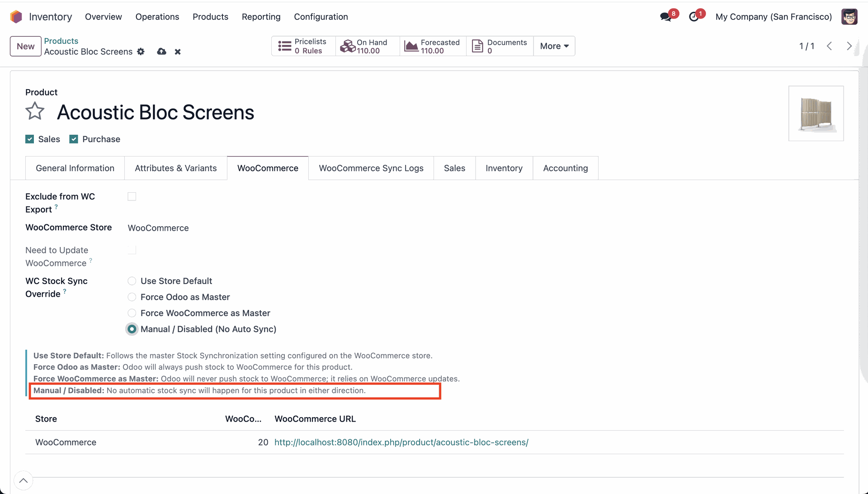Open the Products breadcrumb link
The image size is (868, 494).
[61, 41]
